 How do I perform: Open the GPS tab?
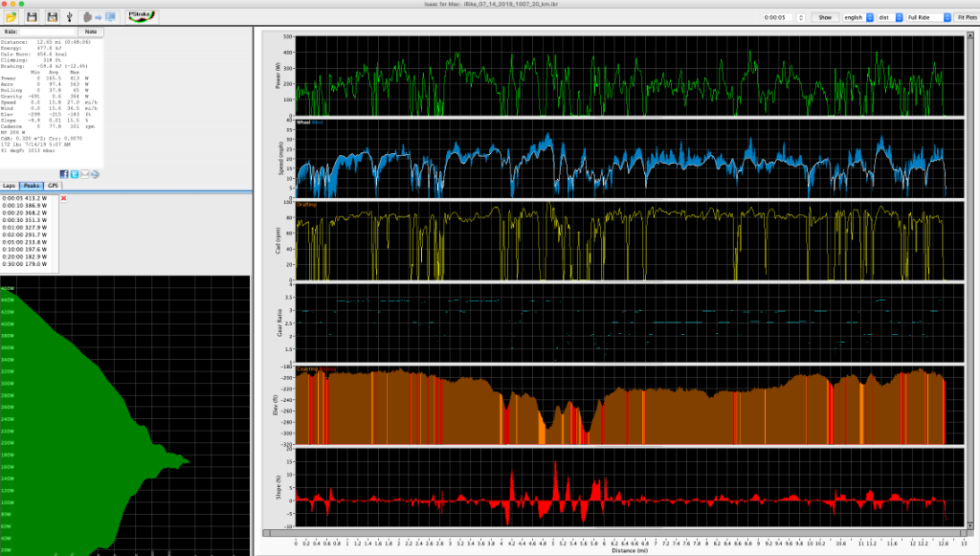[51, 185]
